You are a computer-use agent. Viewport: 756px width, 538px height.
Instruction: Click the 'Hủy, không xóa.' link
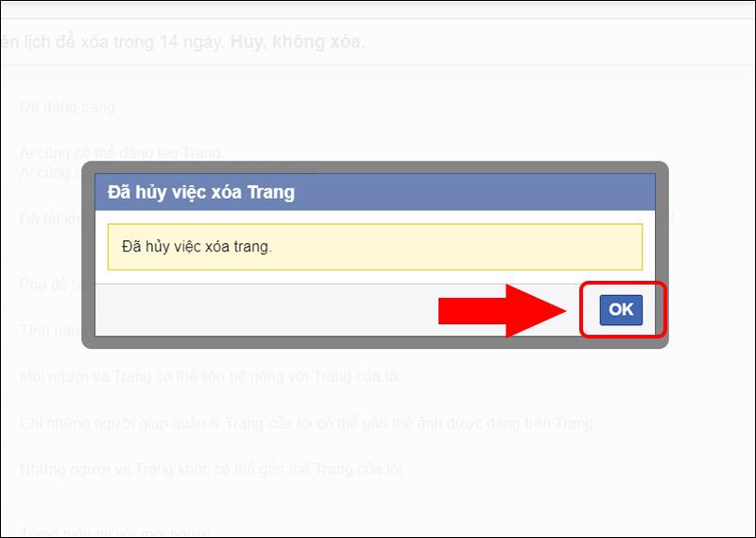click(x=298, y=42)
